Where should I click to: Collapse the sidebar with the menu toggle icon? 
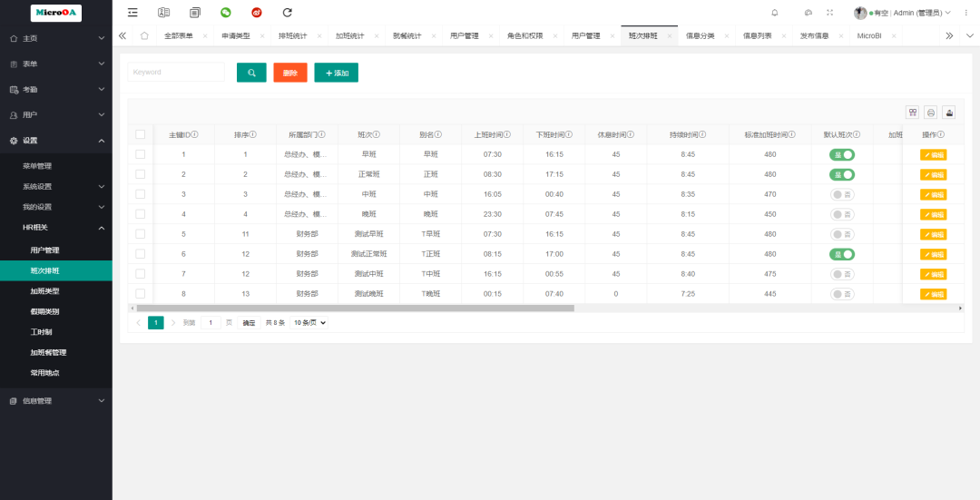click(132, 13)
